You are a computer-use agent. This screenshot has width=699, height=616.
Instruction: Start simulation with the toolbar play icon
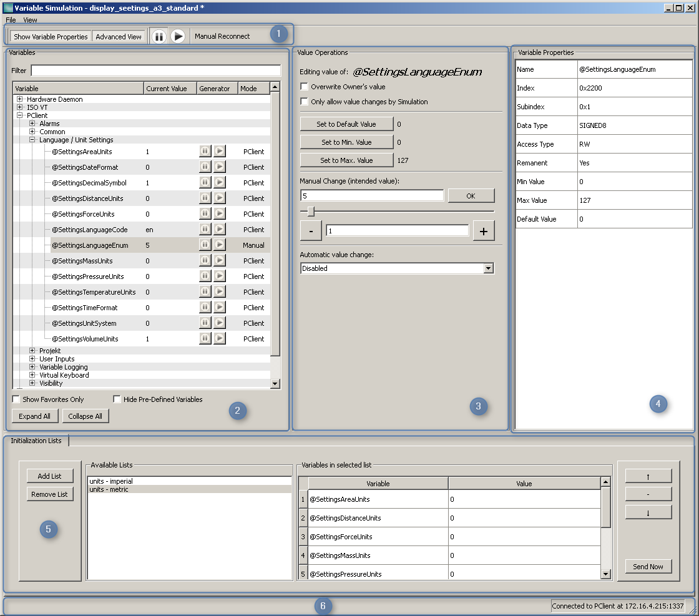pyautogui.click(x=178, y=36)
